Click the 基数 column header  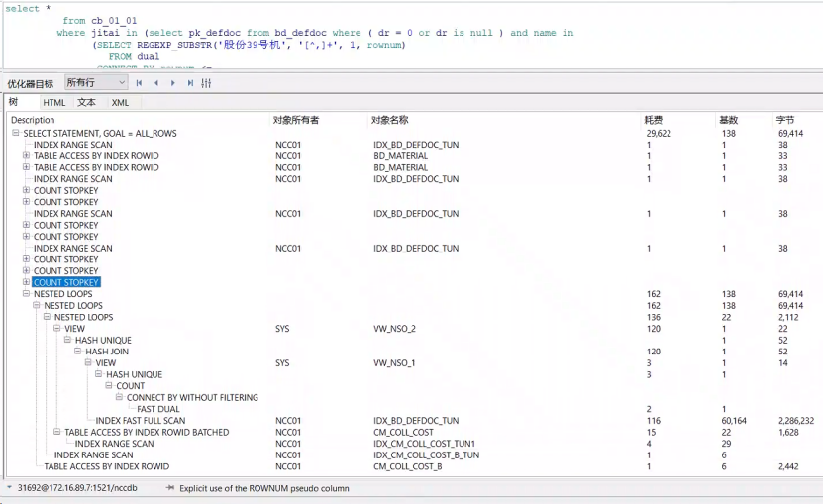pos(729,120)
